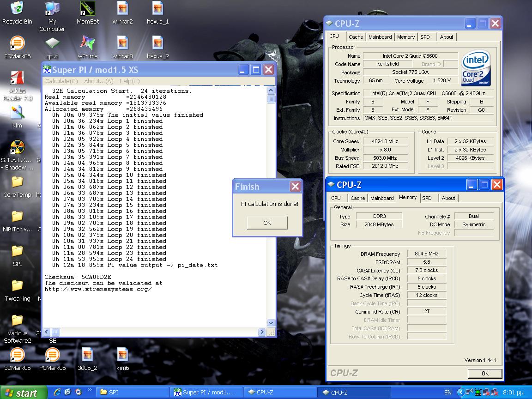The width and height of the screenshot is (532, 399).
Task: Open the Calculate(C) menu in Super PI
Action: tap(61, 81)
